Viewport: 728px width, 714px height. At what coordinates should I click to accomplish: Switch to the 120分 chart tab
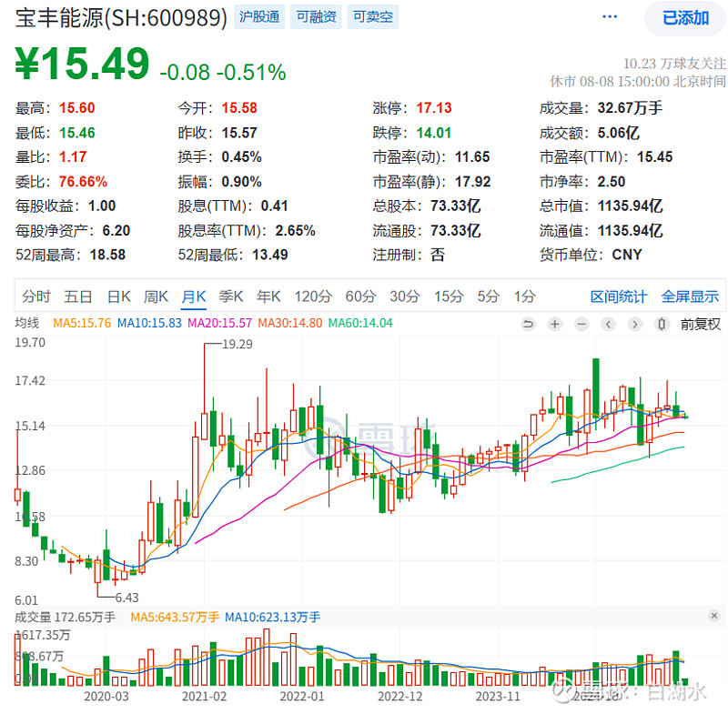[x=313, y=296]
